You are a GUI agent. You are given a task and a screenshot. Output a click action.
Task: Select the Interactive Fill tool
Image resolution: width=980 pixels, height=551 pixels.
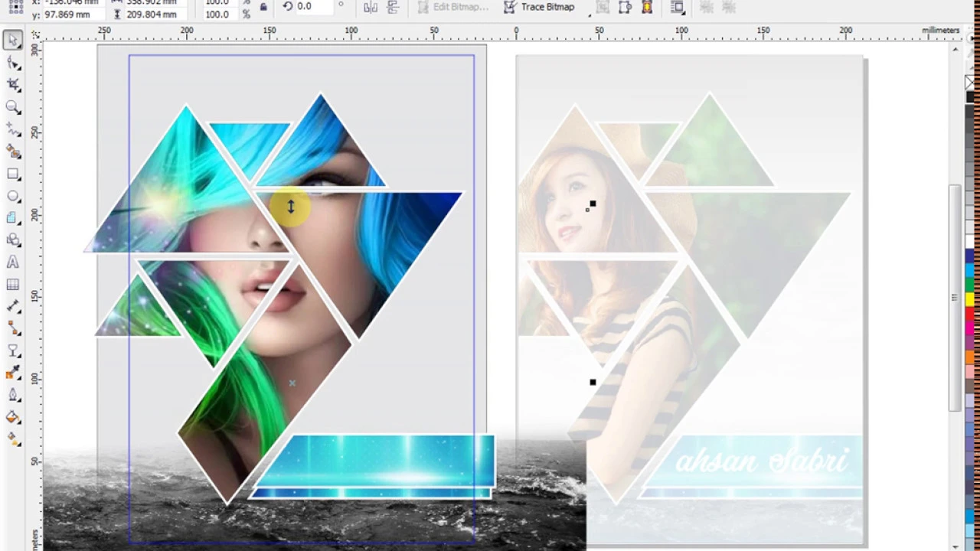pyautogui.click(x=13, y=439)
